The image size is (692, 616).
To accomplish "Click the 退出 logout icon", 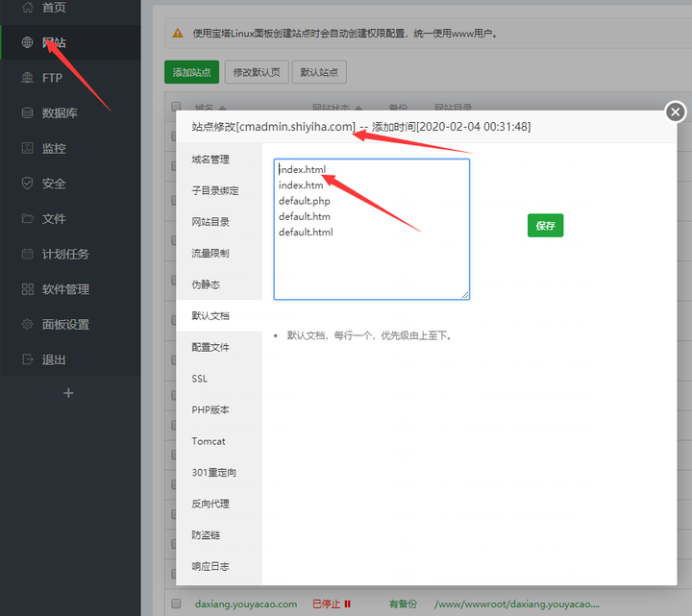I will pos(27,359).
